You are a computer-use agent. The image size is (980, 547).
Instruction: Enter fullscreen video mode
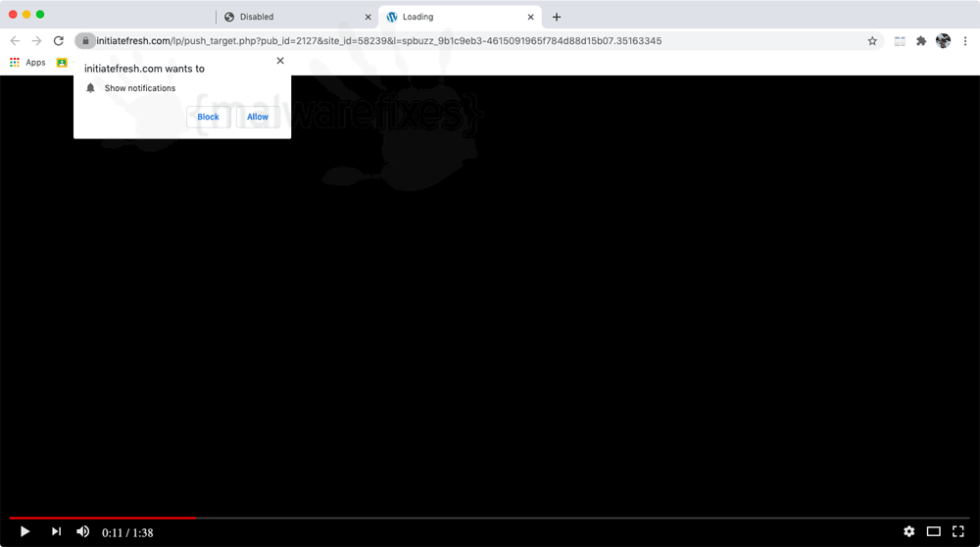click(958, 531)
